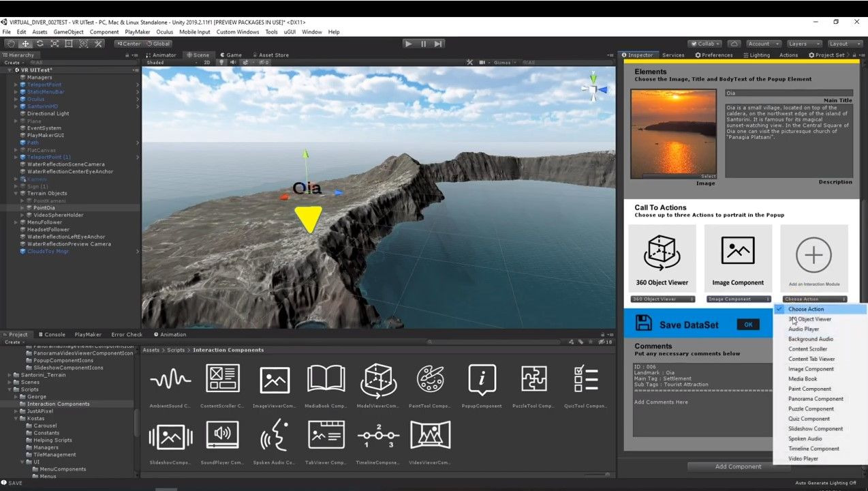Pause the editor playback
This screenshot has width=868, height=491.
click(423, 44)
